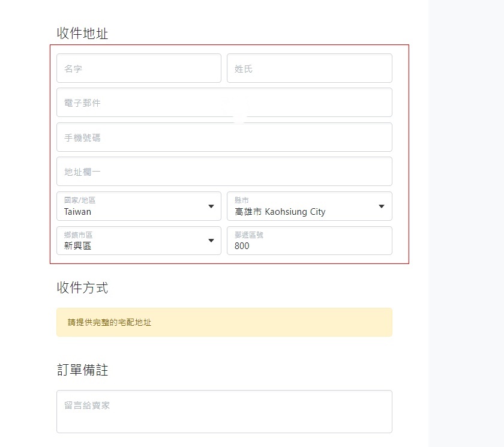
Task: Click the 名字 first name field
Action: click(139, 68)
